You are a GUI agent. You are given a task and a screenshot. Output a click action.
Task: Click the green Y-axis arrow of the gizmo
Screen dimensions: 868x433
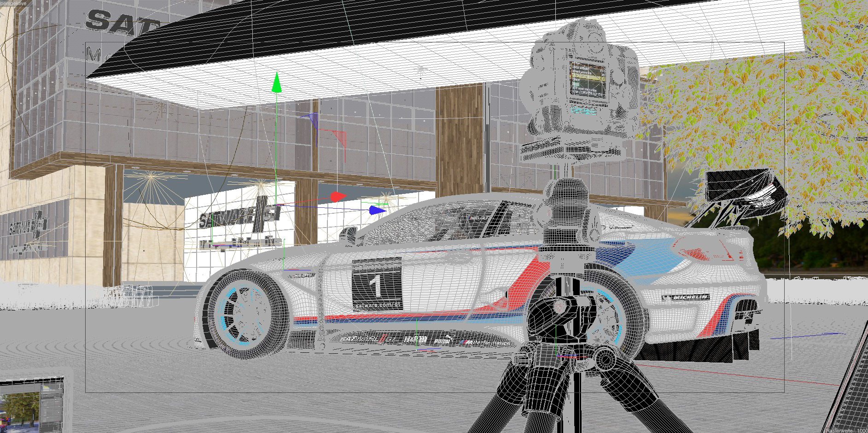[x=276, y=82]
